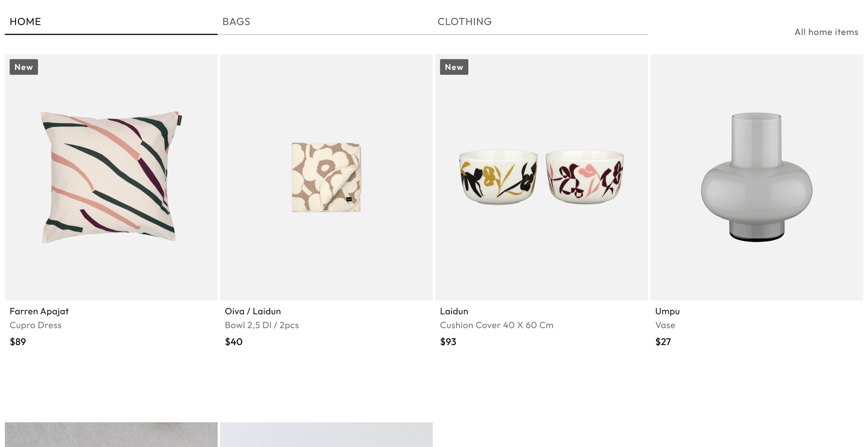
Task: Switch to the HOME tab
Action: 25,22
